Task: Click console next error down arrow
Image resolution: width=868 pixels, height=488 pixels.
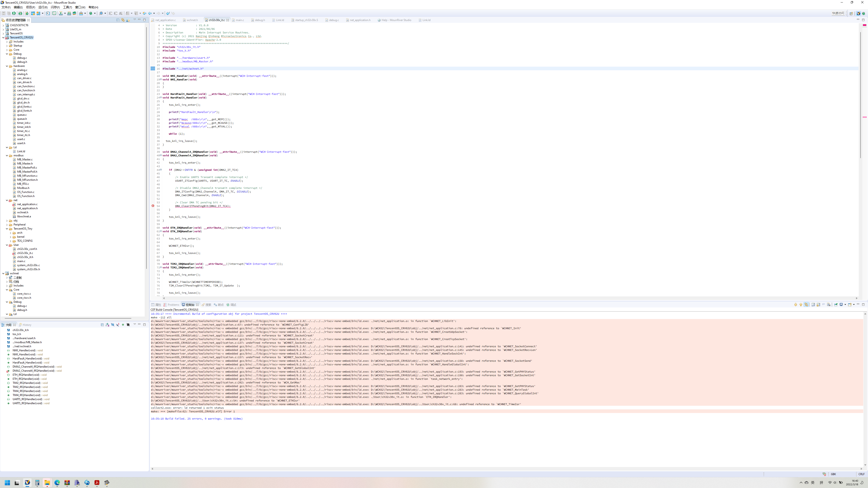Action: pyautogui.click(x=796, y=305)
